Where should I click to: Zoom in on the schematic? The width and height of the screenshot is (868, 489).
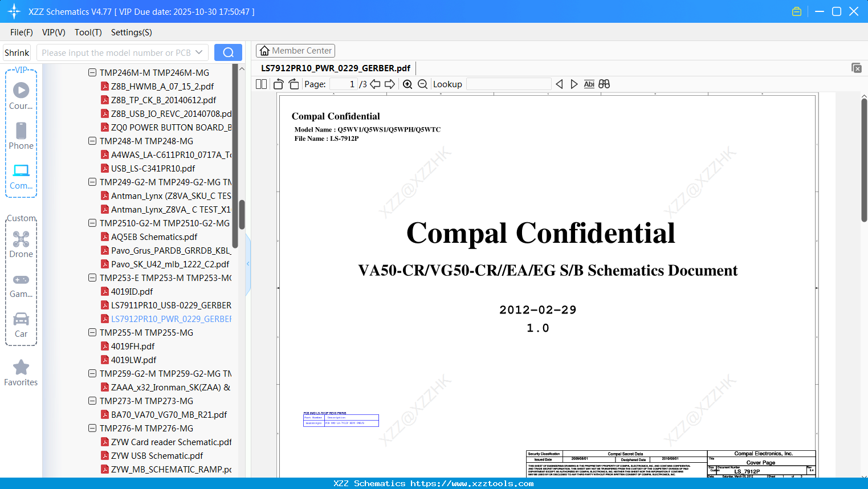coord(407,84)
